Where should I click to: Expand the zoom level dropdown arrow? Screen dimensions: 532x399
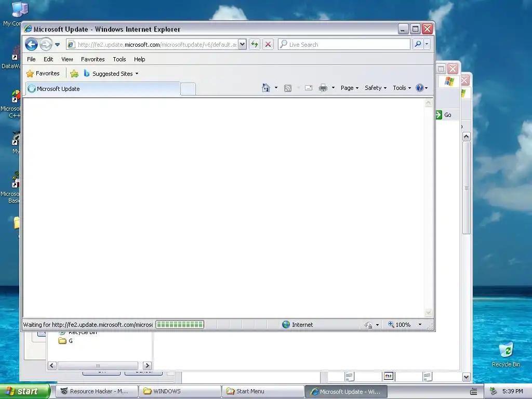[x=420, y=325]
